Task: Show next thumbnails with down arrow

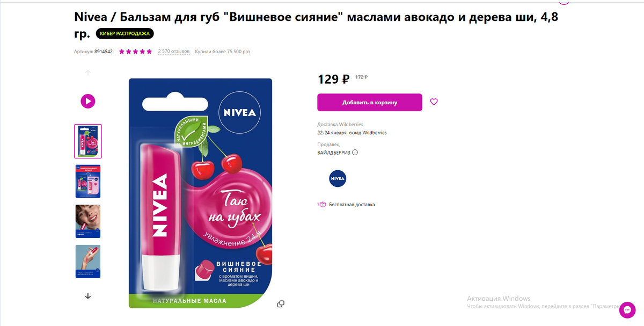Action: [88, 296]
